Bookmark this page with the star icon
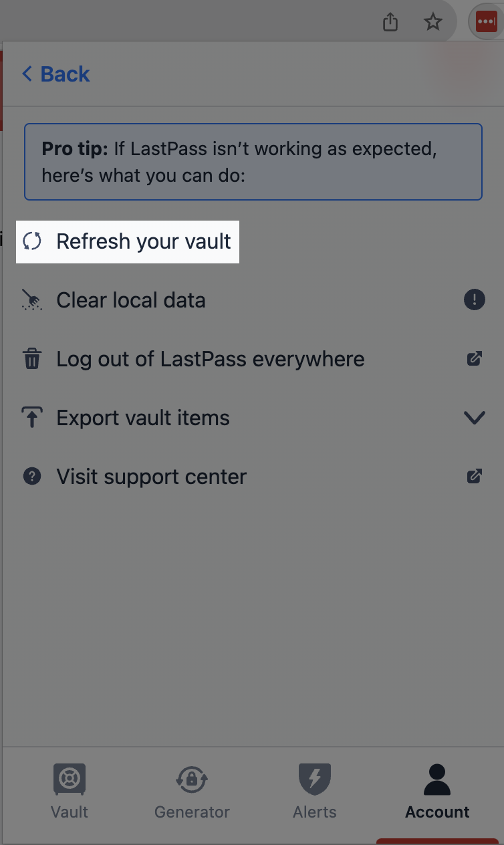Image resolution: width=504 pixels, height=845 pixels. click(x=434, y=22)
